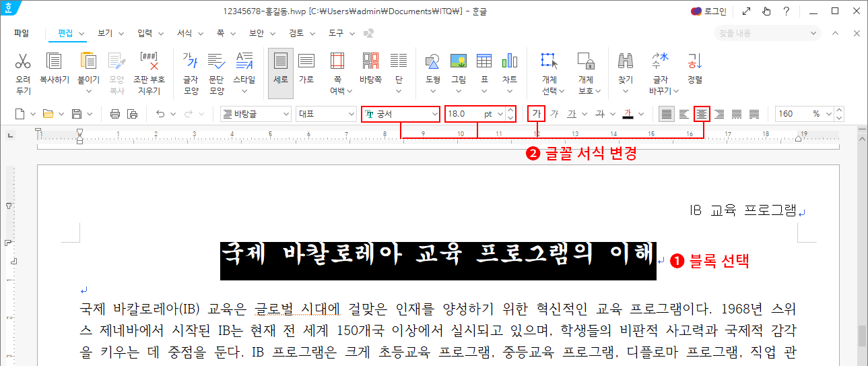The width and height of the screenshot is (868, 366).
Task: Toggle distribute alignment button
Action: pyautogui.click(x=737, y=114)
